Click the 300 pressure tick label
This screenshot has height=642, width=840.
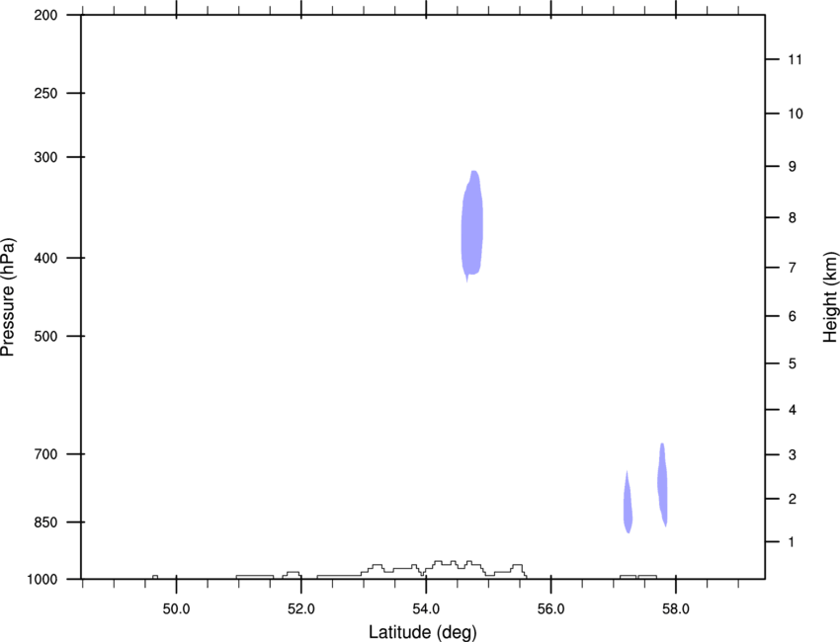pyautogui.click(x=46, y=157)
